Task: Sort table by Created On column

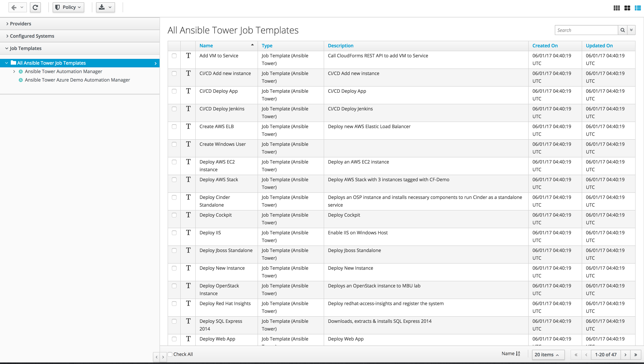Action: coord(545,46)
